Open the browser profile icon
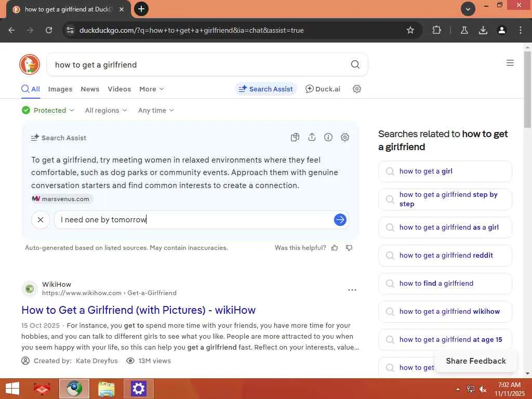Screen dimensions: 532x399 pos(501,30)
